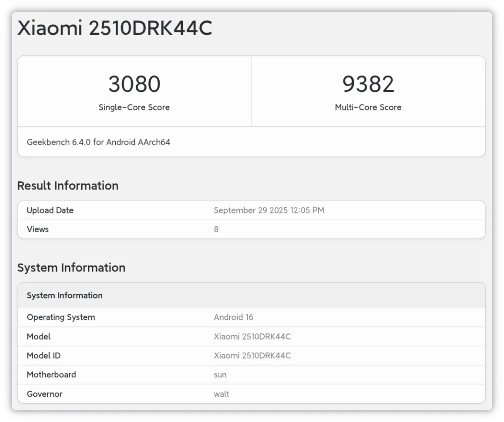Click the Result Information section heading
This screenshot has width=504, height=422.
(x=68, y=186)
